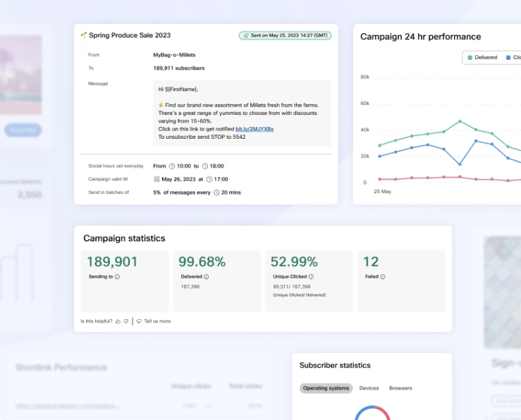Click the clock icon beside 20 mins
Screen dimensions: 521x420
point(217,192)
